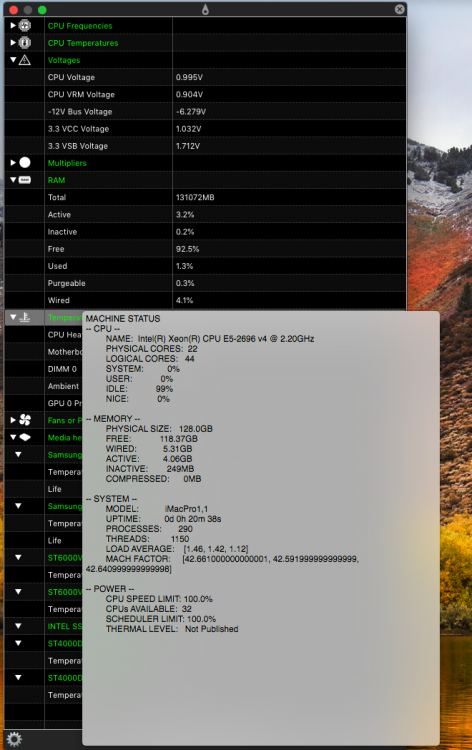Expand the CPU Frequencies group
This screenshot has width=472, height=750.
pyautogui.click(x=13, y=25)
